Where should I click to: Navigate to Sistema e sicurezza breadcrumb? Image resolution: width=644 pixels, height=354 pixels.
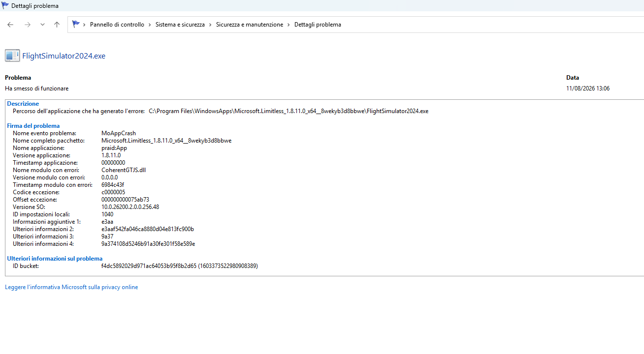[180, 25]
